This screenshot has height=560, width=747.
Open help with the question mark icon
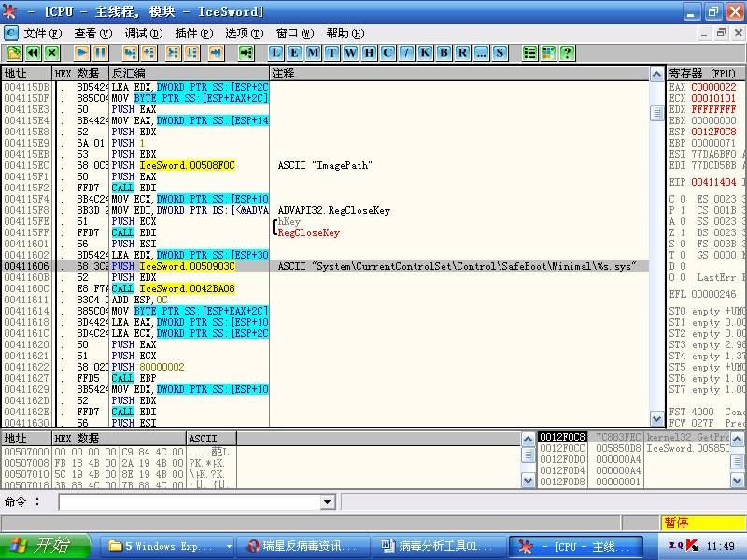(x=567, y=52)
